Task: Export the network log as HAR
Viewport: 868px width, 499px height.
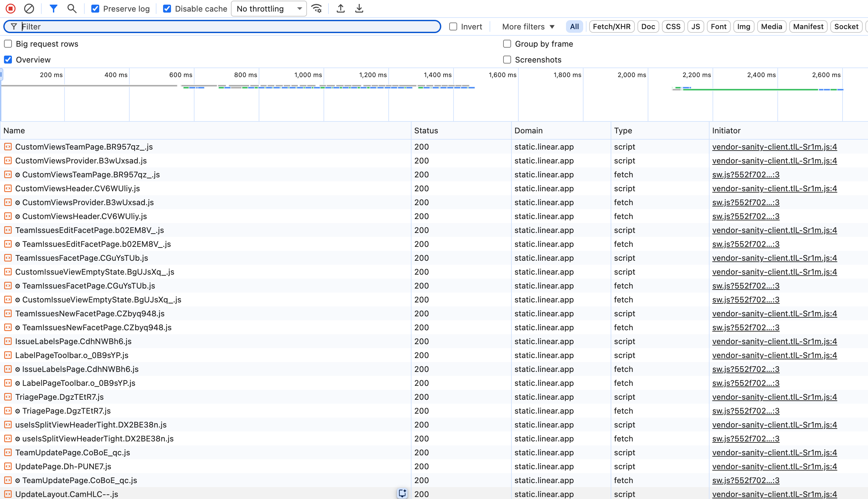Action: tap(359, 9)
